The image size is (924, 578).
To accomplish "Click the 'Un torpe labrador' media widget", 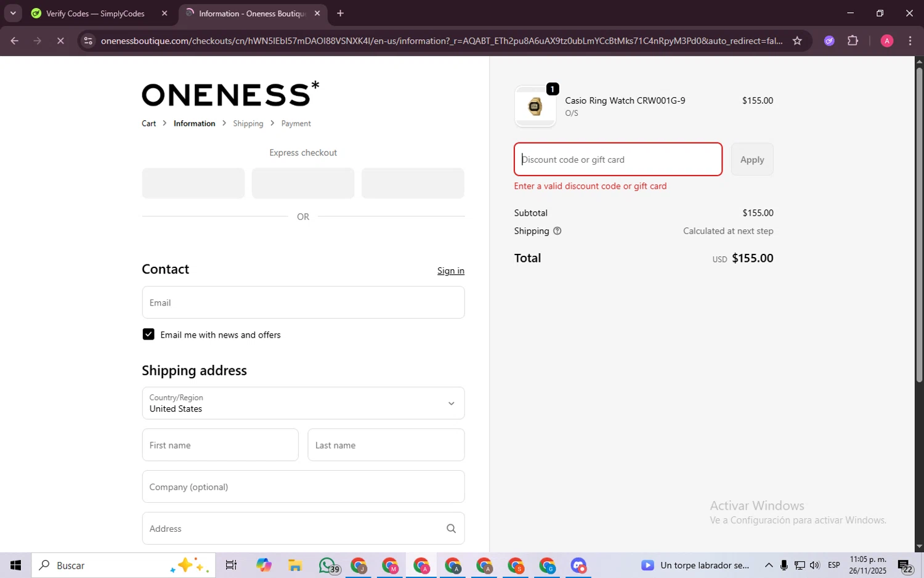I will [695, 565].
